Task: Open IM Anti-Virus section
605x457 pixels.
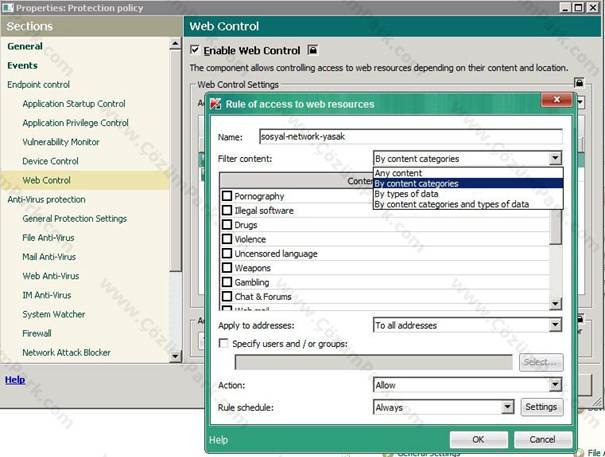Action: (47, 295)
